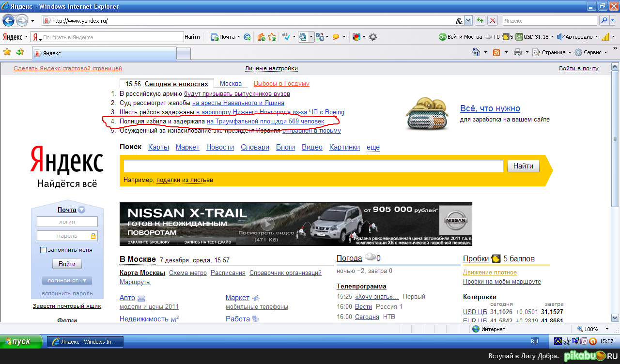Viewport: 620px width, 364px height.
Task: Click the search magnifier in browser search box
Action: coord(604,21)
